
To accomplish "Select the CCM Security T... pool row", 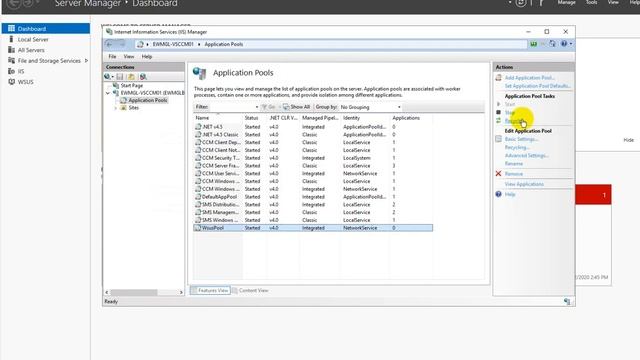I will (x=313, y=158).
